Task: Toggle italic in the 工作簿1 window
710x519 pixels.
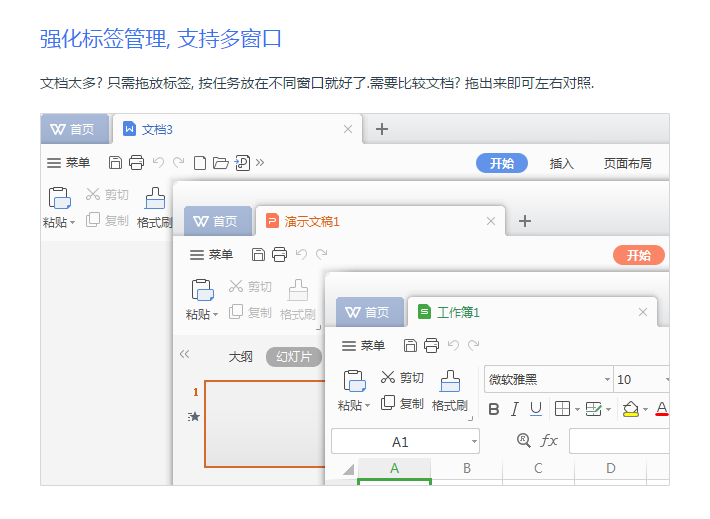Action: pyautogui.click(x=515, y=409)
